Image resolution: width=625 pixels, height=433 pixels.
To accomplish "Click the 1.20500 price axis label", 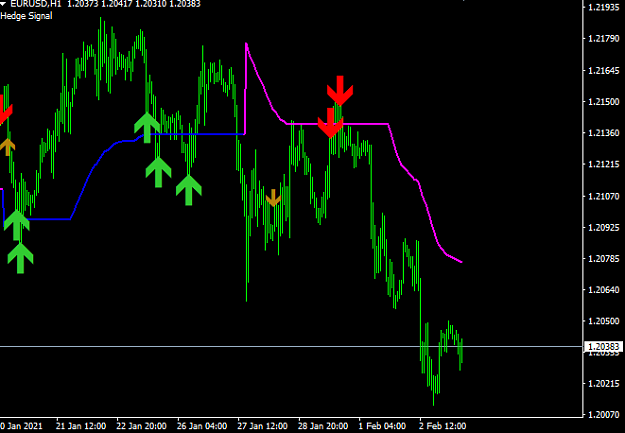I will 604,321.
